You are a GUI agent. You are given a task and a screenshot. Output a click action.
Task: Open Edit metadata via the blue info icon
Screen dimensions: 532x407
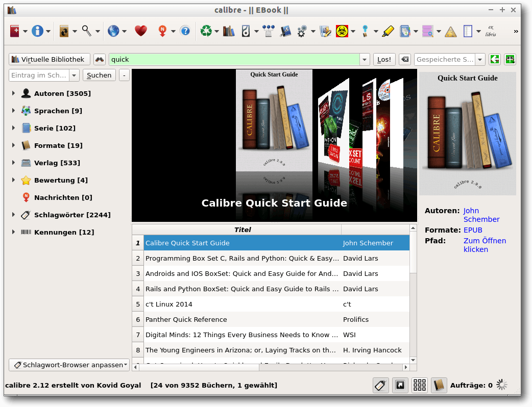[37, 31]
